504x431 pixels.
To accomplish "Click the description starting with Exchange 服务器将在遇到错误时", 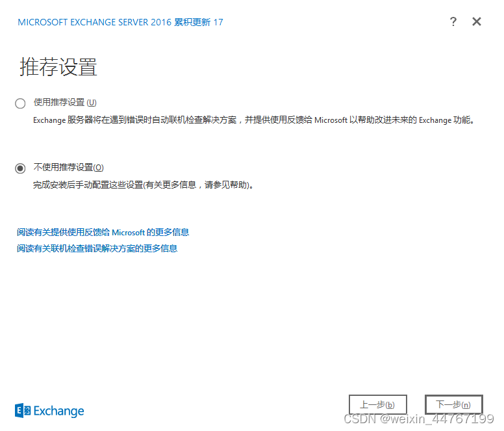I will click(x=253, y=120).
